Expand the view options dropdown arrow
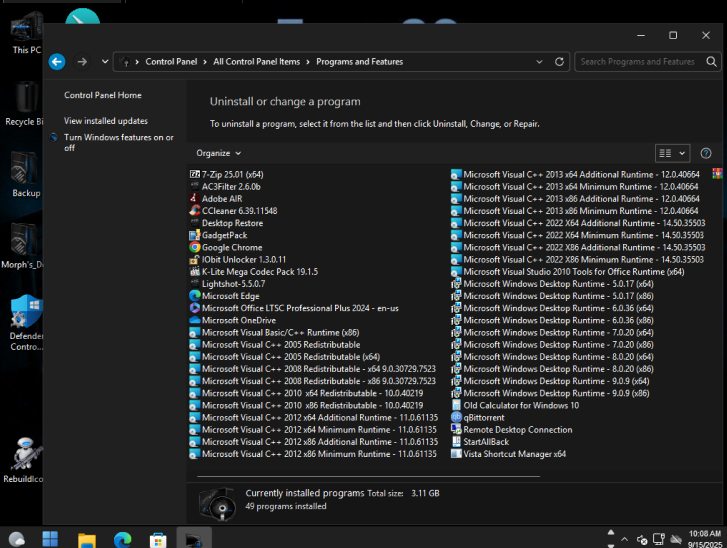The width and height of the screenshot is (727, 548). [x=682, y=153]
